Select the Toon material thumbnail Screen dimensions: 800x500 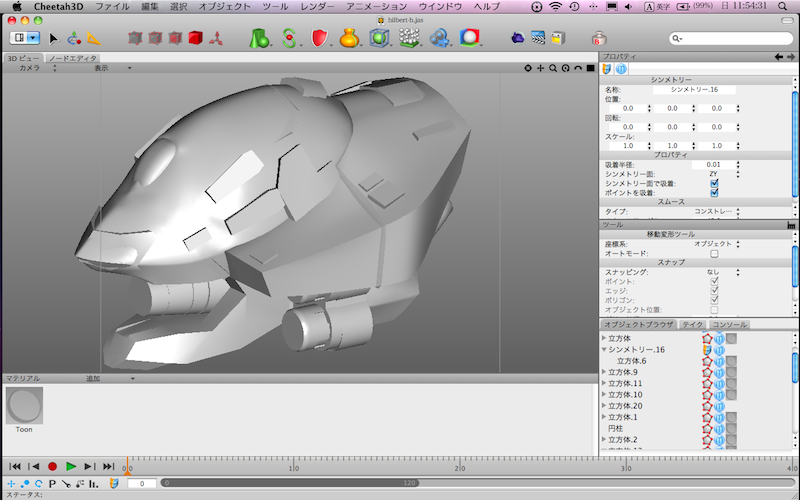(24, 406)
